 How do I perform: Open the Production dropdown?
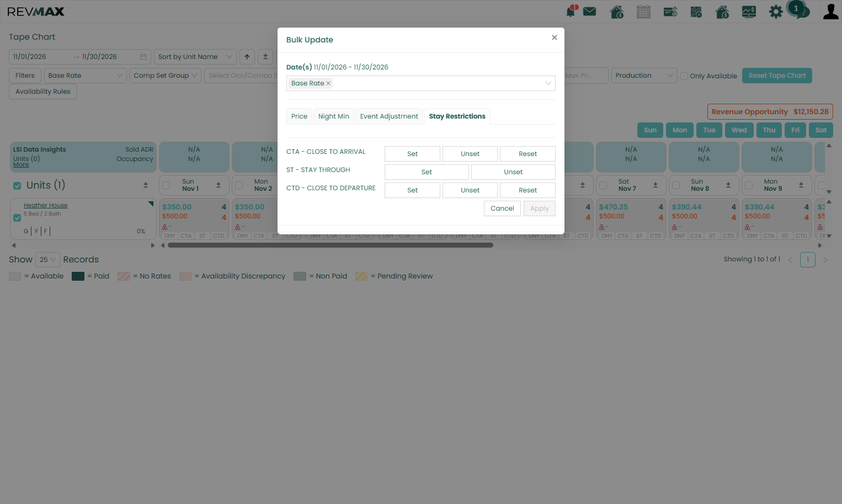(x=644, y=76)
